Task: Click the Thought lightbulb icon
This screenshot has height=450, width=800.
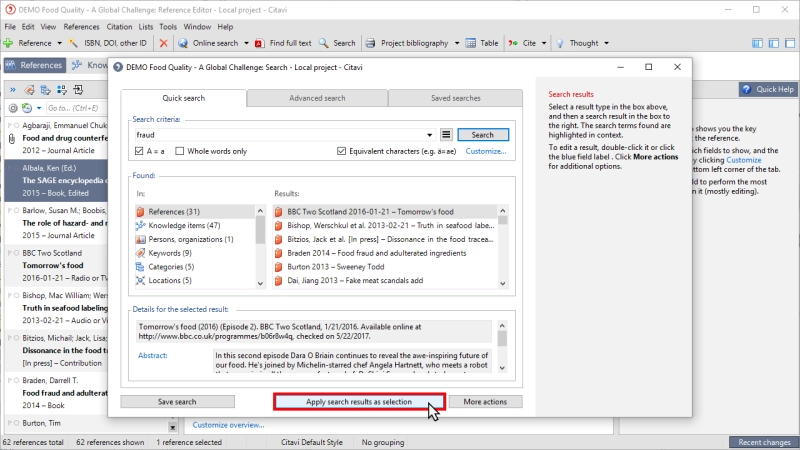Action: tap(560, 43)
